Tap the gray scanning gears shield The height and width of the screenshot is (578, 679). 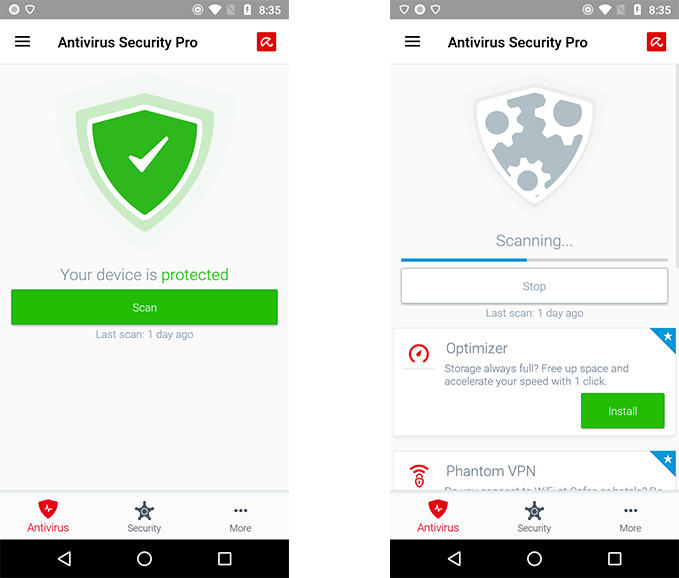[x=534, y=147]
